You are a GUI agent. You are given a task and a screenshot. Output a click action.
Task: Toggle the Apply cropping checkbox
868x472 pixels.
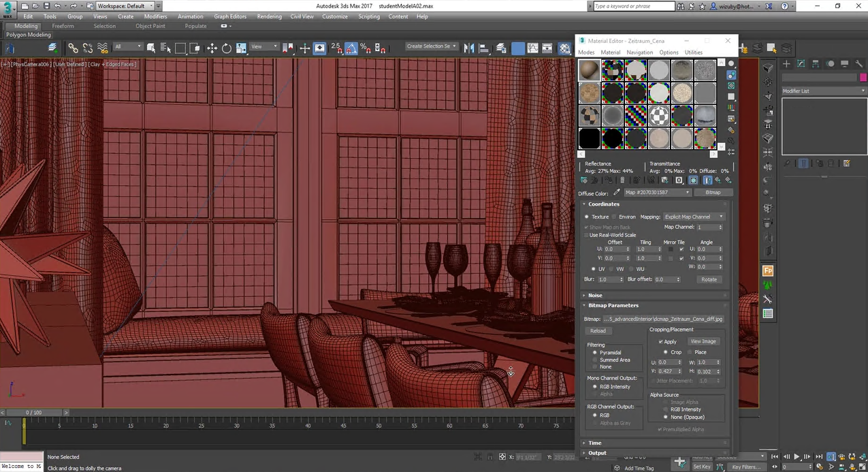click(660, 341)
